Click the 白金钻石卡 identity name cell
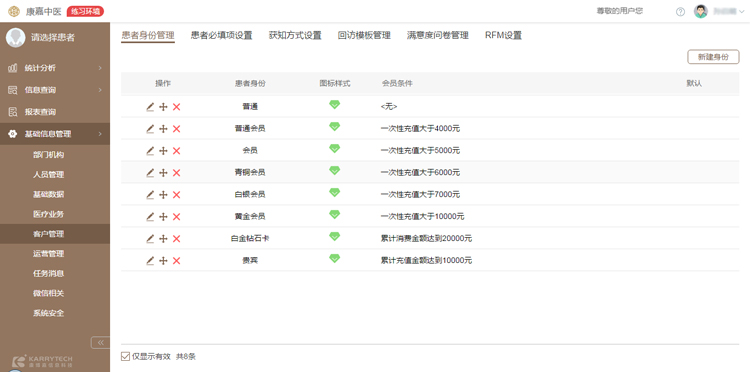 (250, 239)
